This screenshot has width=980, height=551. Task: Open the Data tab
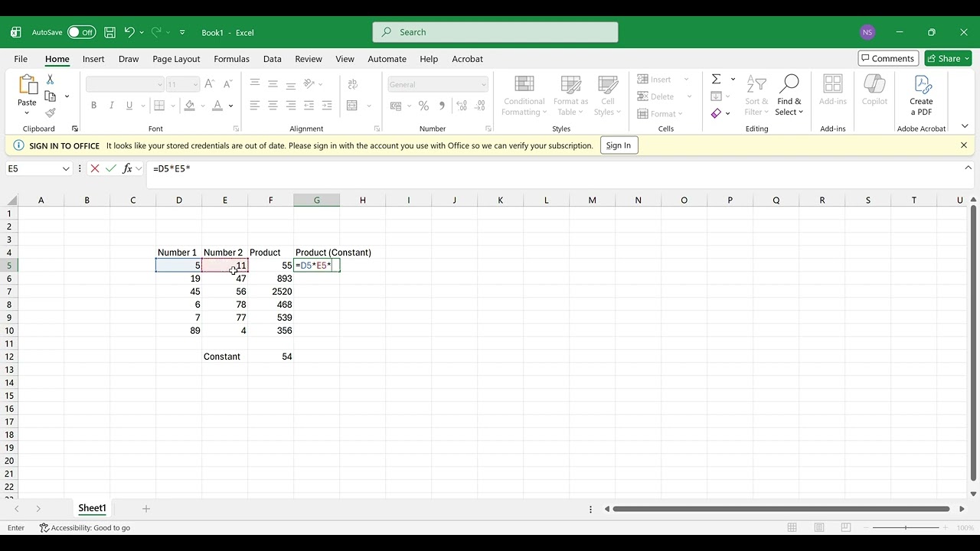point(273,59)
